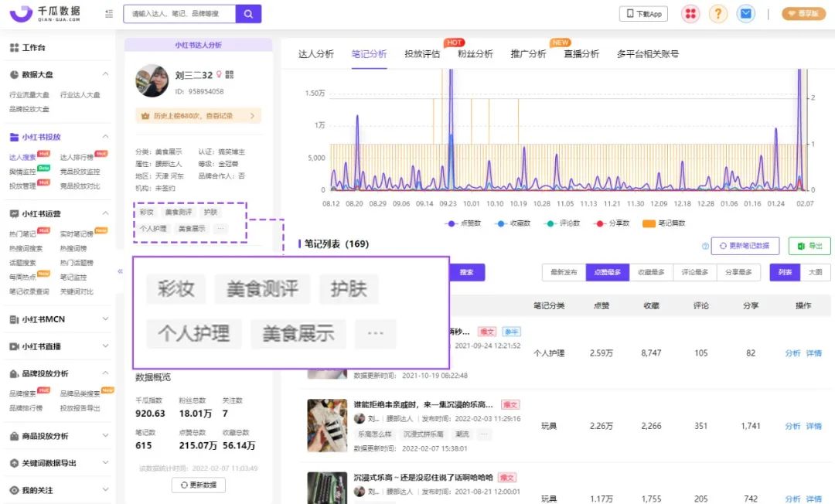The image size is (835, 504).
Task: Open the 投放评估 tab
Action: (x=422, y=54)
